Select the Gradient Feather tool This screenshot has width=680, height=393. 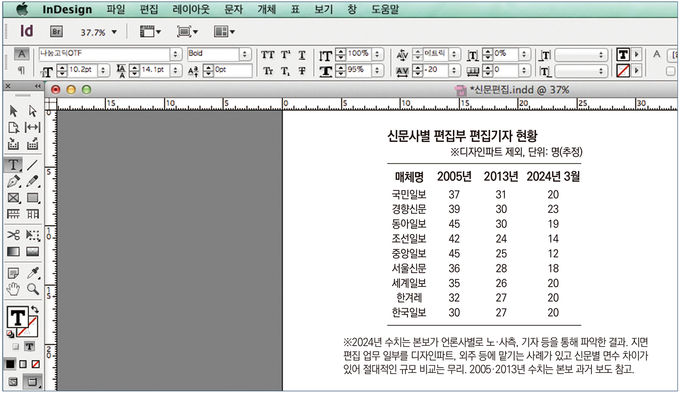pyautogui.click(x=33, y=252)
